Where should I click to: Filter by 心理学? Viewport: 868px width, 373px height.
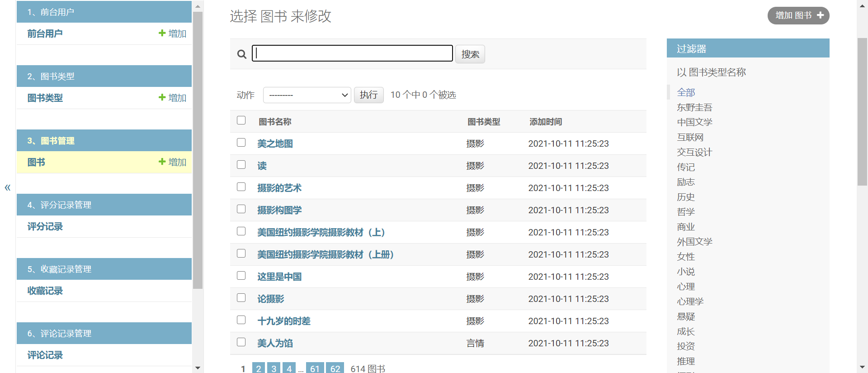click(690, 301)
